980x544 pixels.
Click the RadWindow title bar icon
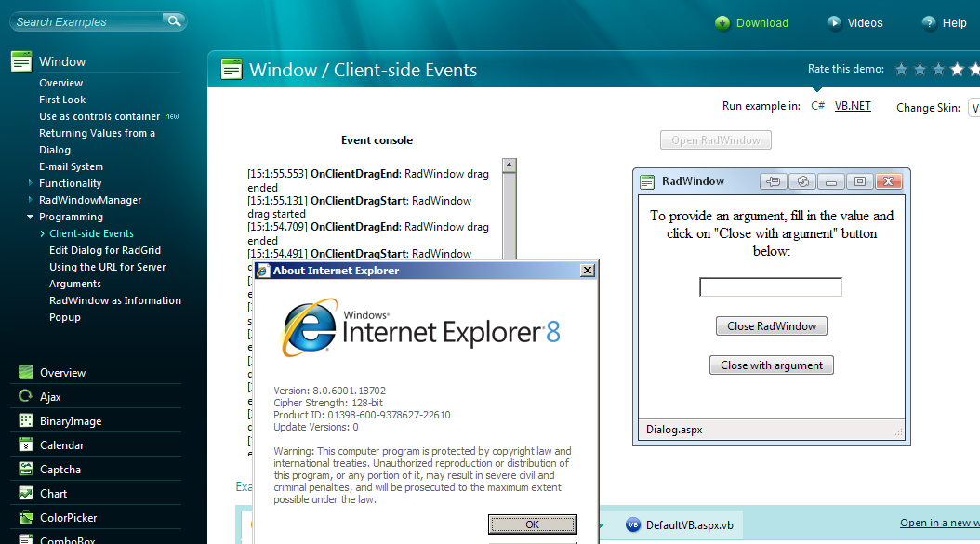647,182
